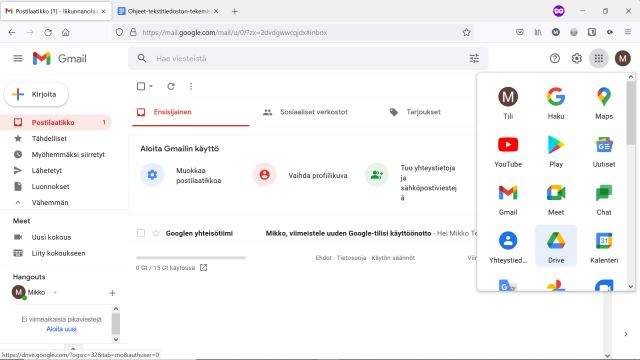Bookmark this page with the star icon
This screenshot has width=640, height=360.
pyautogui.click(x=466, y=32)
